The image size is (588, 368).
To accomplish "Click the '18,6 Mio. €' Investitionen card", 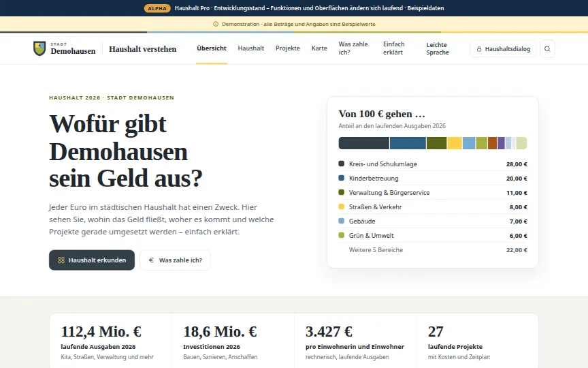I will coord(233,341).
